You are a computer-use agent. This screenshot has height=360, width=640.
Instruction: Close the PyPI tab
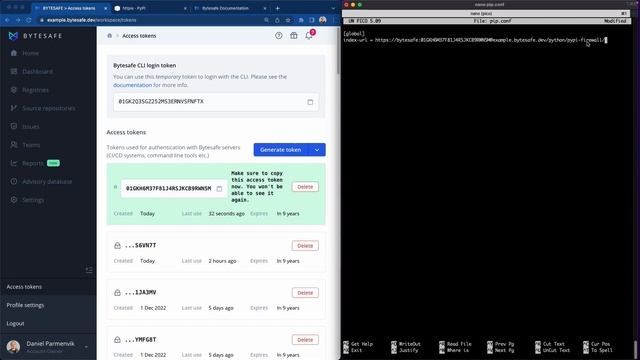click(185, 8)
